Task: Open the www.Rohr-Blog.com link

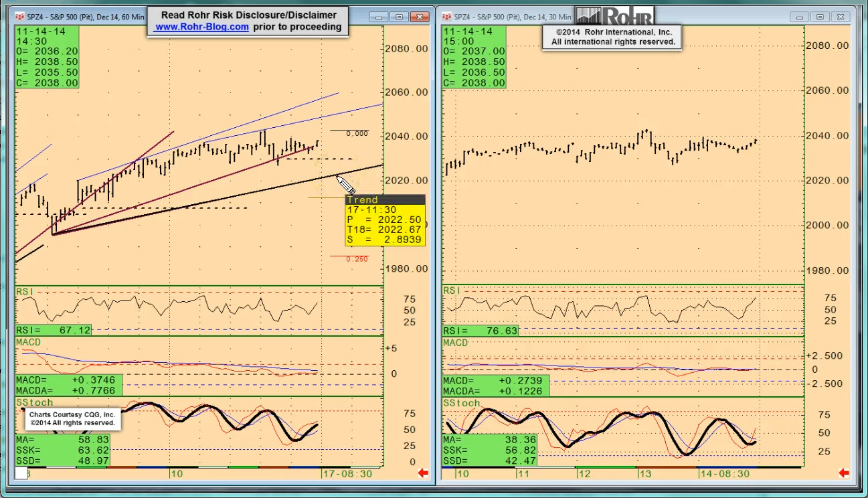Action: click(x=201, y=27)
